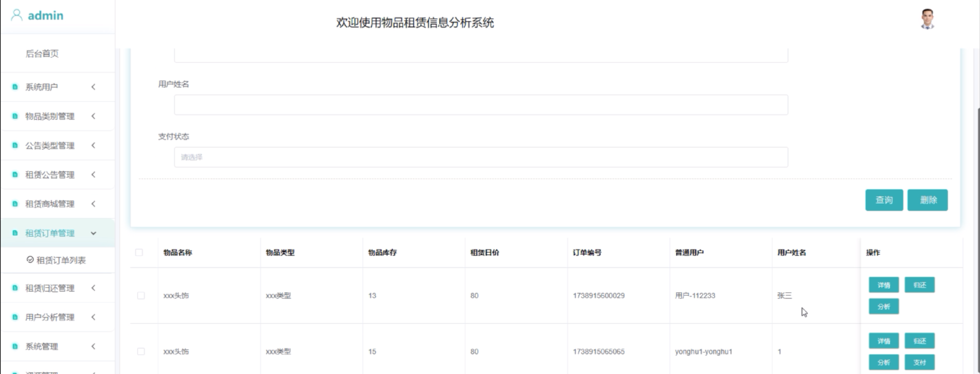The width and height of the screenshot is (980, 374).
Task: Collapse the 租赁订单管理 menu chevron
Action: (x=94, y=233)
